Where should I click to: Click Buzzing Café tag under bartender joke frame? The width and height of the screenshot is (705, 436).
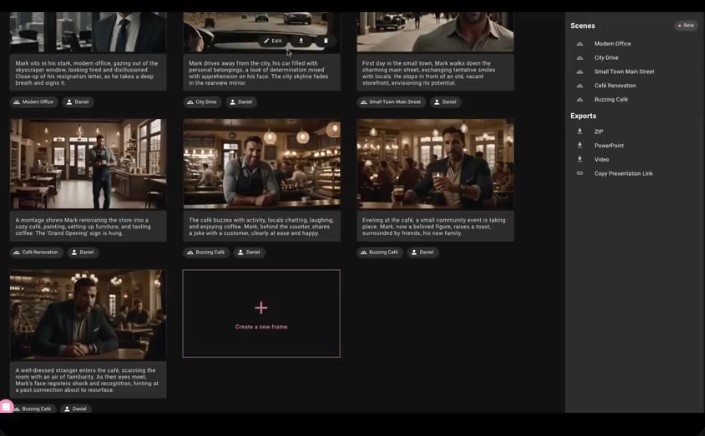click(207, 252)
